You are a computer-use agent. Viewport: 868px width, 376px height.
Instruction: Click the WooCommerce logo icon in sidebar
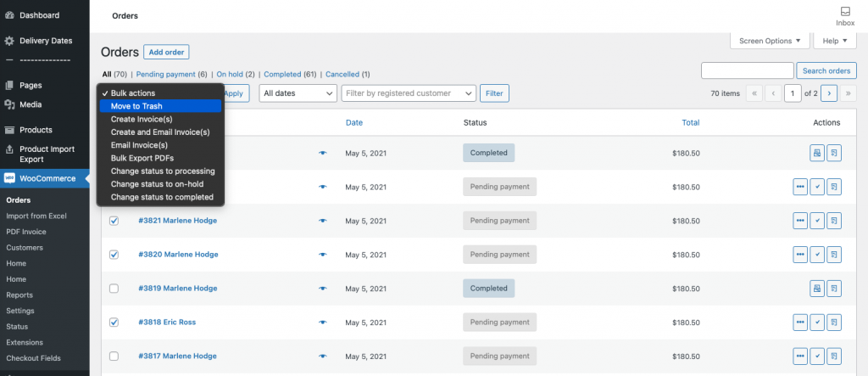(x=9, y=178)
